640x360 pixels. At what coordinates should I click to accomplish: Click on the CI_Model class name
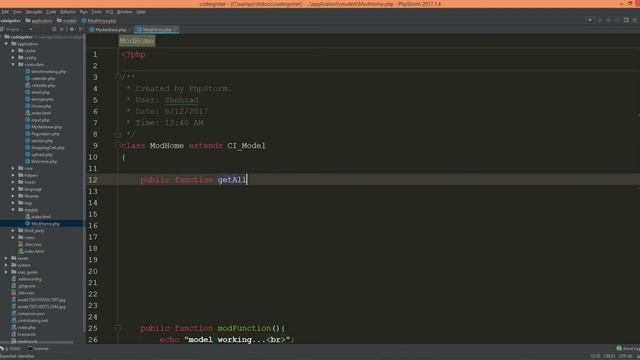(x=246, y=146)
